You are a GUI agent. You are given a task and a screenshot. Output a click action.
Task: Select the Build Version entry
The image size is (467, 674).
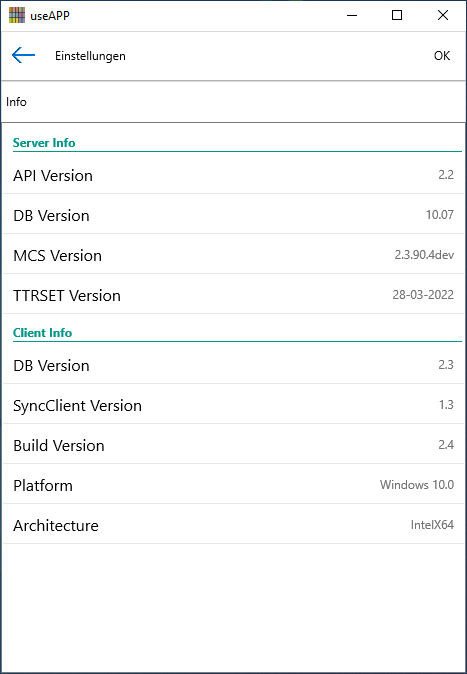[x=234, y=445]
